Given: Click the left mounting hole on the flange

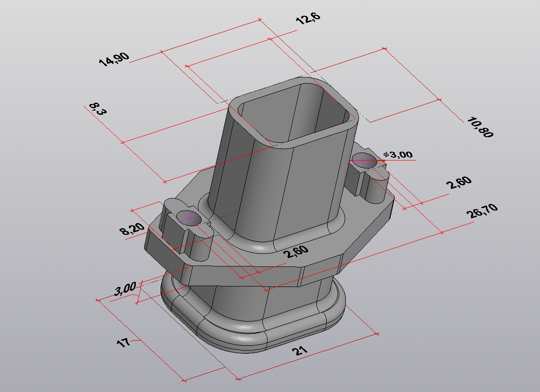Looking at the screenshot, I should 189,218.
